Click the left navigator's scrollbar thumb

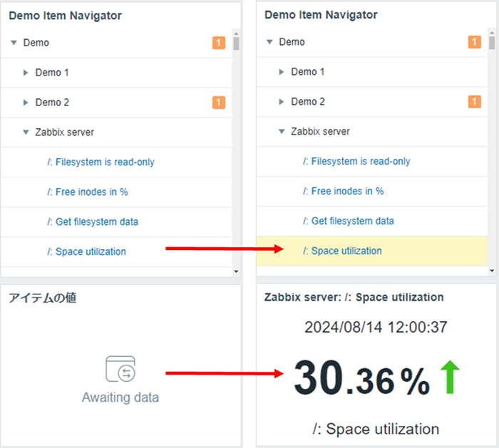tap(237, 43)
